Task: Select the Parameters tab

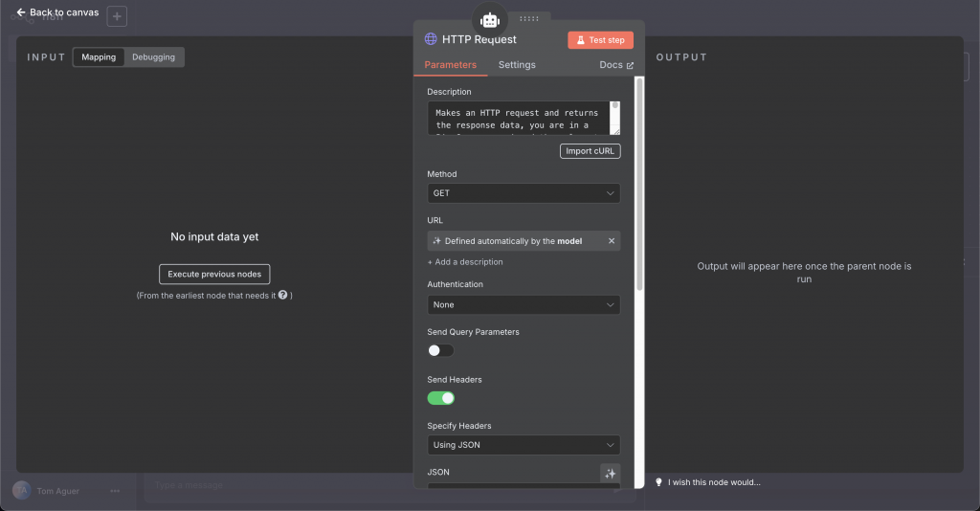Action: pos(450,65)
